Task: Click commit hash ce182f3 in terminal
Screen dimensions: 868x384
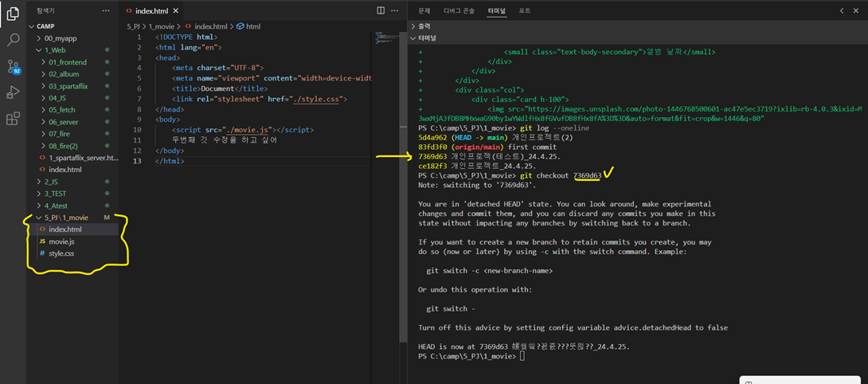Action: click(x=432, y=167)
